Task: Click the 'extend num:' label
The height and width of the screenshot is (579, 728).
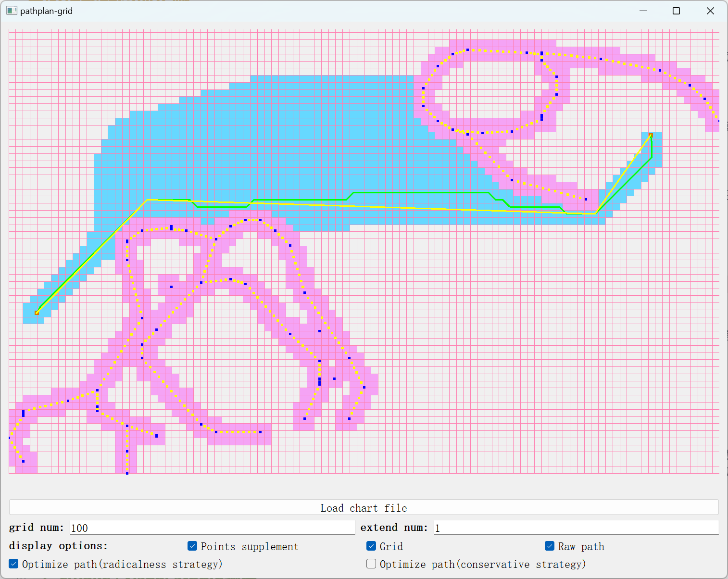Action: (394, 528)
